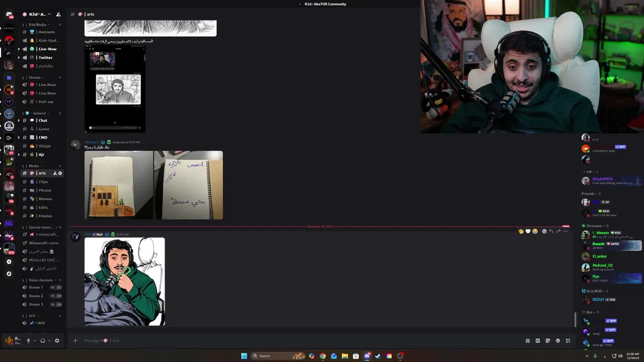Image resolution: width=644 pixels, height=362 pixels.
Task: Focus the Message arts input field
Action: pyautogui.click(x=302, y=340)
